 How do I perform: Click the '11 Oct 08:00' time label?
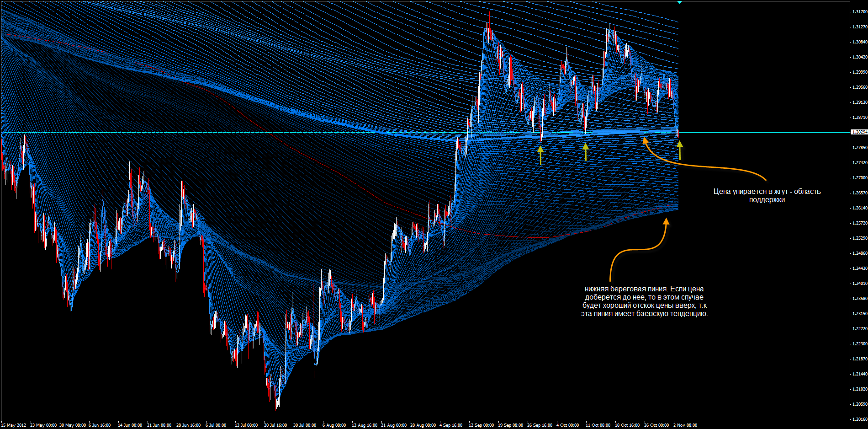[x=598, y=425]
